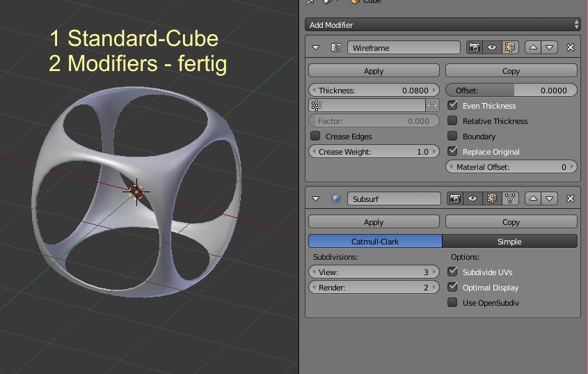Enable Crease Edges checkbox
588x374 pixels.
click(x=315, y=137)
